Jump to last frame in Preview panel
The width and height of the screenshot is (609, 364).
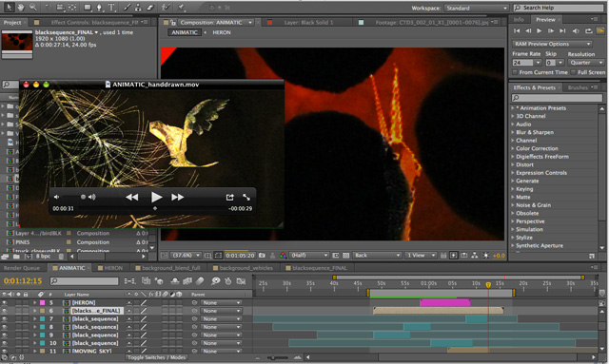tap(562, 30)
